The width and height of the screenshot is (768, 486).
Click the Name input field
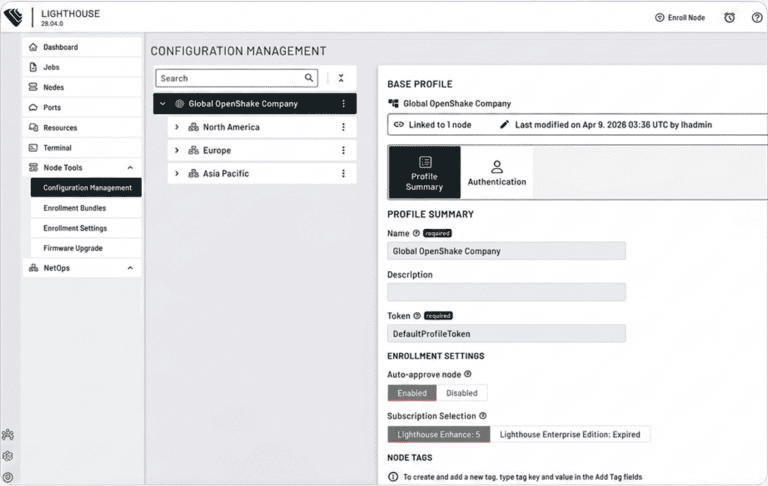click(x=506, y=251)
